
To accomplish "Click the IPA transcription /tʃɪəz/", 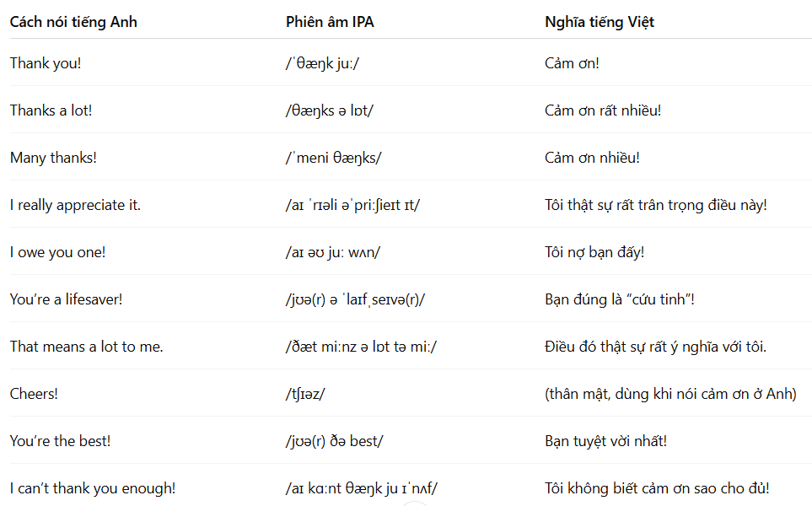I will pyautogui.click(x=305, y=394).
